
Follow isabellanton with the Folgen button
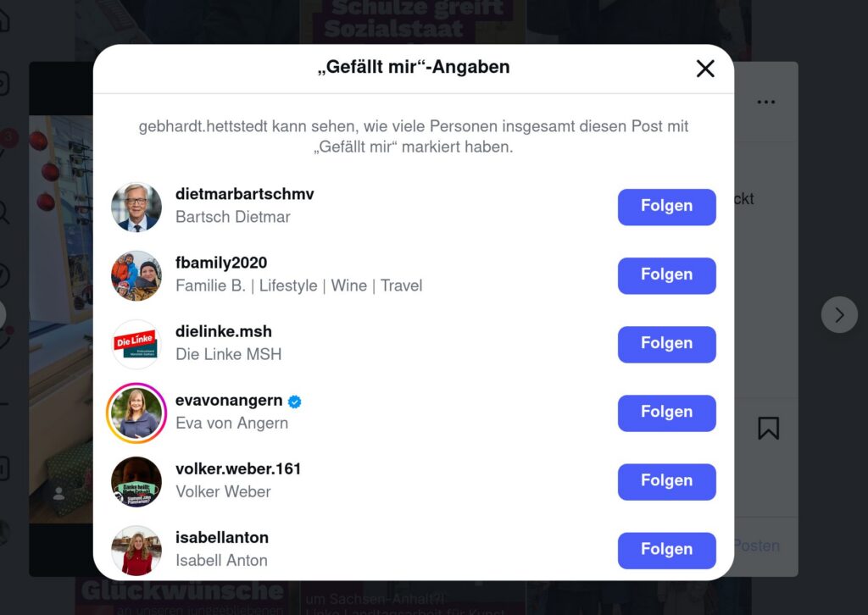coord(666,550)
